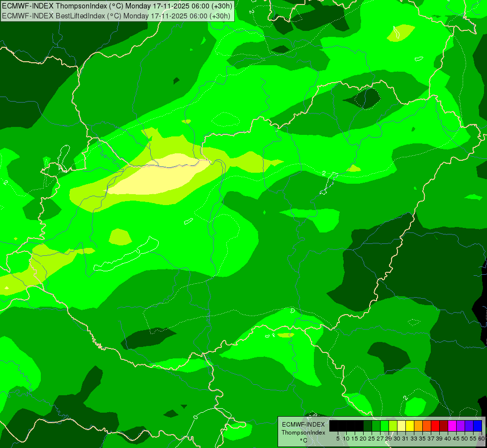The height and width of the screenshot is (448, 487).
Task: Select the pale yellow 30–31 legend swatch
Action: tap(401, 426)
